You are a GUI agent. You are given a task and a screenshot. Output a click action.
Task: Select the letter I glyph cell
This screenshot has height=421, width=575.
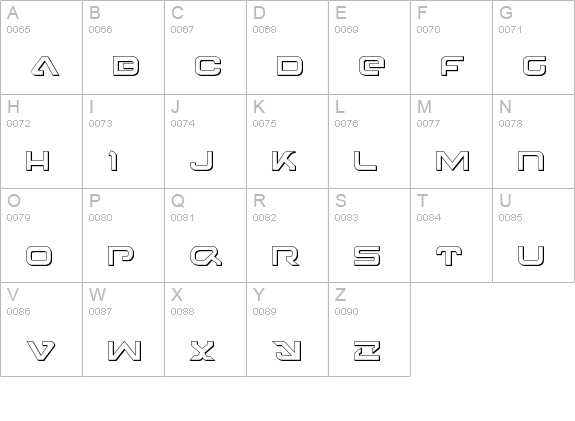tap(124, 142)
